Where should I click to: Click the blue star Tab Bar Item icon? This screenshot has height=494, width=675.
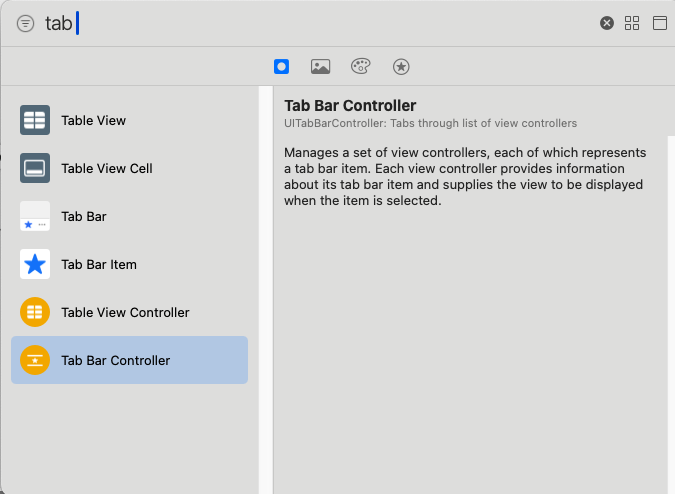pos(35,264)
